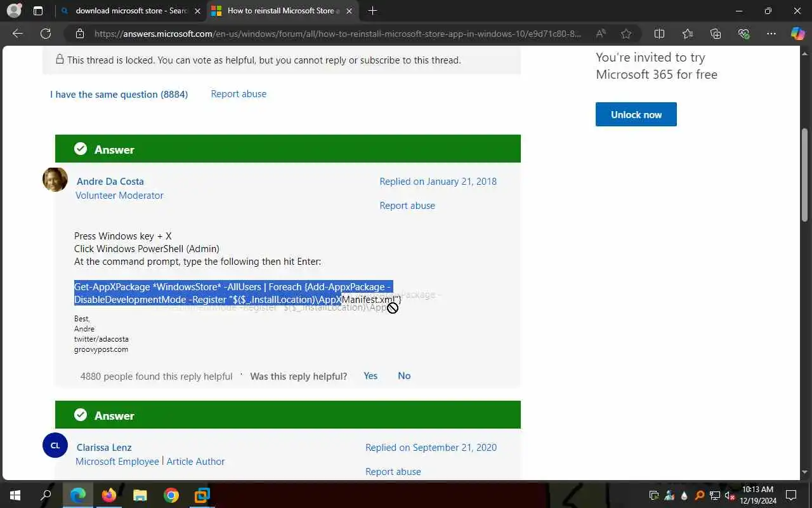Open the orange magnifier tray icon

tap(699, 495)
